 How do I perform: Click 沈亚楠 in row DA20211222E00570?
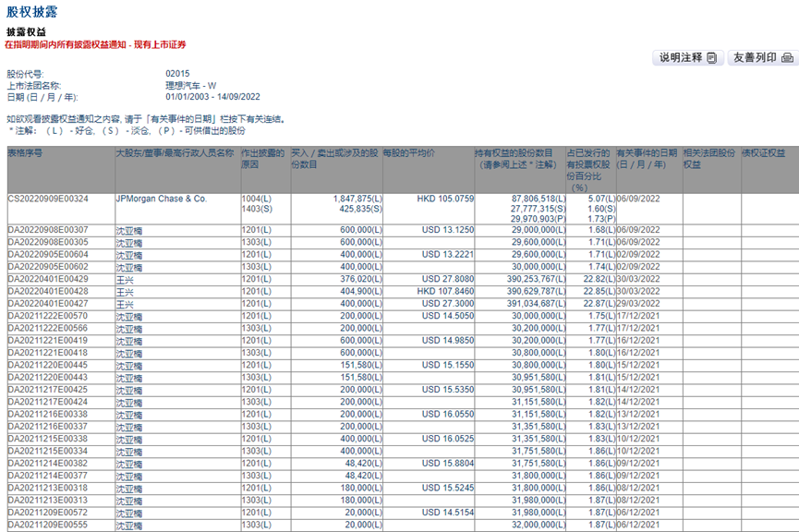[129, 316]
